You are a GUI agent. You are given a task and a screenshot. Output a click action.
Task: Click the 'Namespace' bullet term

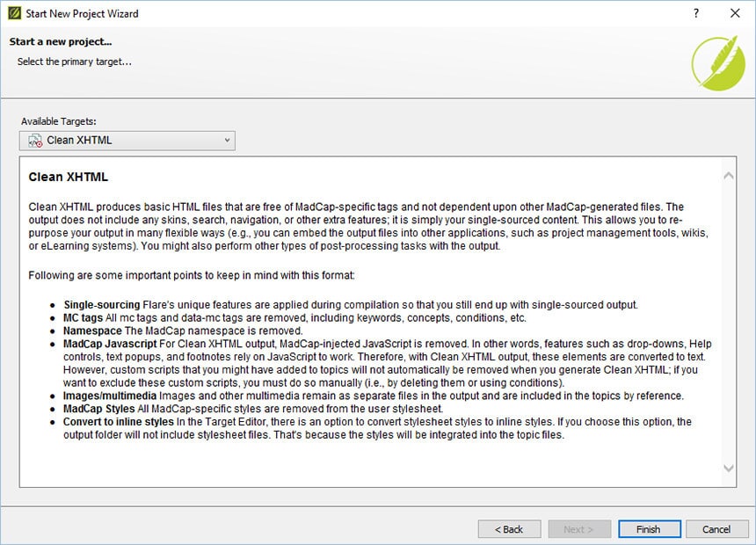click(x=92, y=331)
